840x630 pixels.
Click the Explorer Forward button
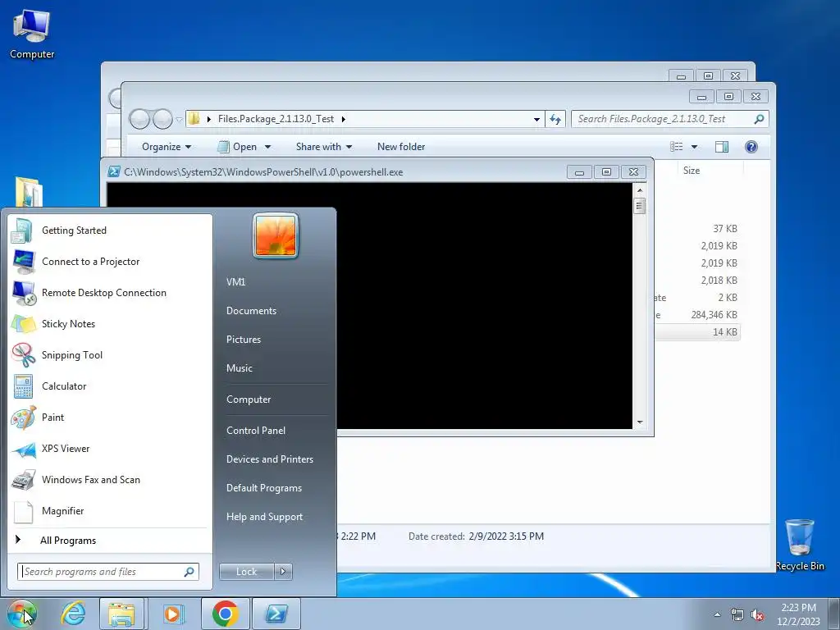coord(162,119)
